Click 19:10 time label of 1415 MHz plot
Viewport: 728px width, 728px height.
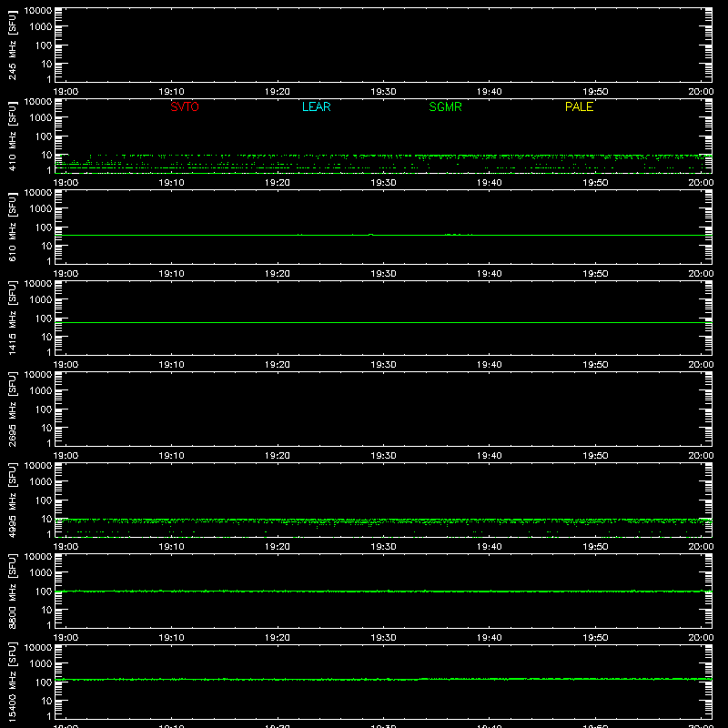[x=171, y=365]
